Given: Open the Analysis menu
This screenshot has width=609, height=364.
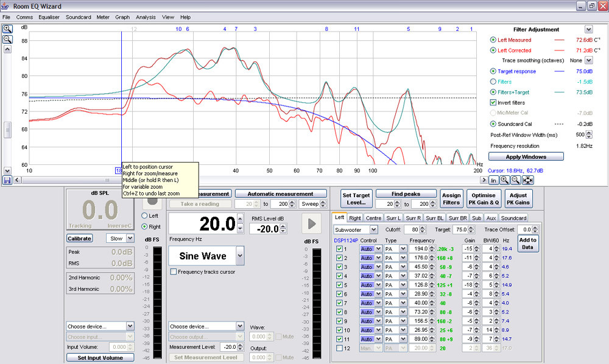Looking at the screenshot, I should [x=146, y=17].
